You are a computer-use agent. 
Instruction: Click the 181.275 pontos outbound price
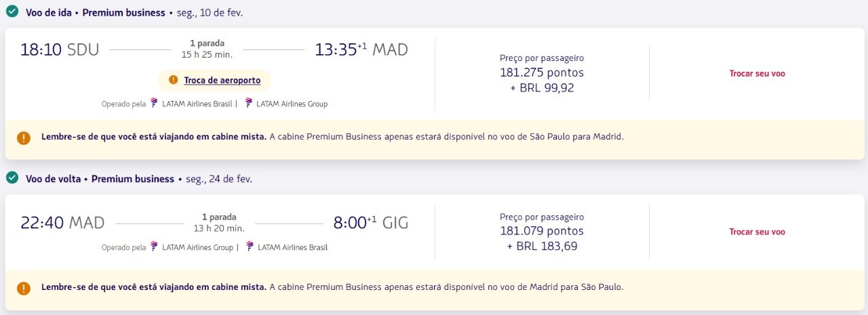click(x=542, y=72)
